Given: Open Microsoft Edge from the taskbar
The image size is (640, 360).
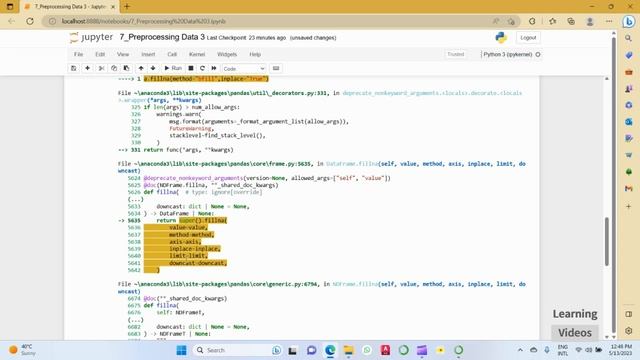Looking at the screenshot, I should point(330,350).
